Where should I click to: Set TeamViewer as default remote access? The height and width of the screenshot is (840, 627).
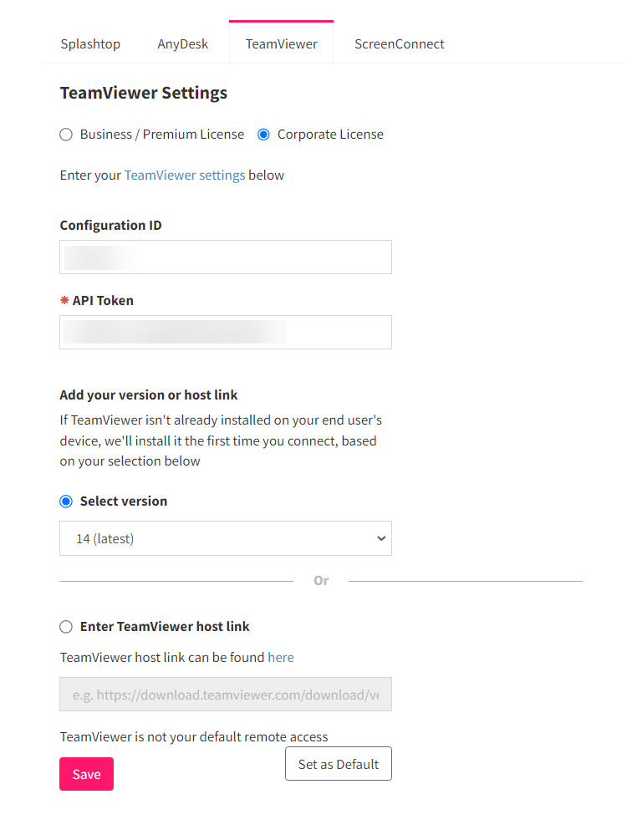[338, 763]
